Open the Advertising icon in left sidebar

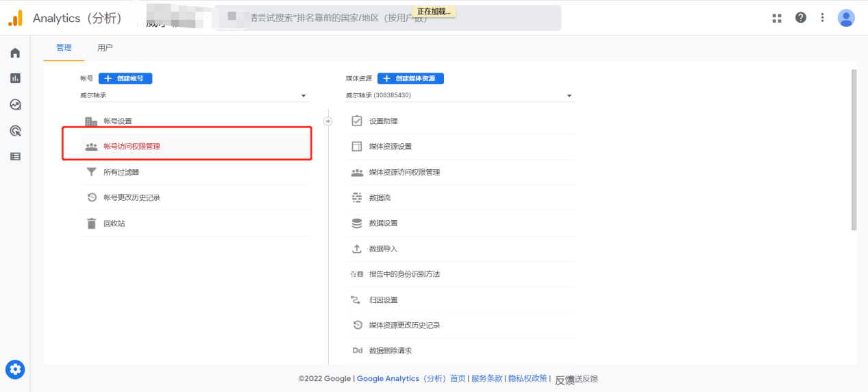pyautogui.click(x=15, y=131)
